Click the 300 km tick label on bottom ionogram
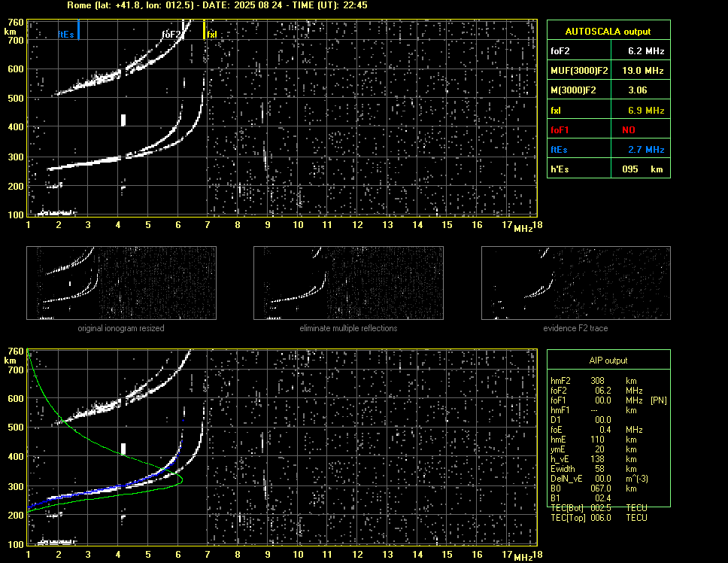 point(15,486)
